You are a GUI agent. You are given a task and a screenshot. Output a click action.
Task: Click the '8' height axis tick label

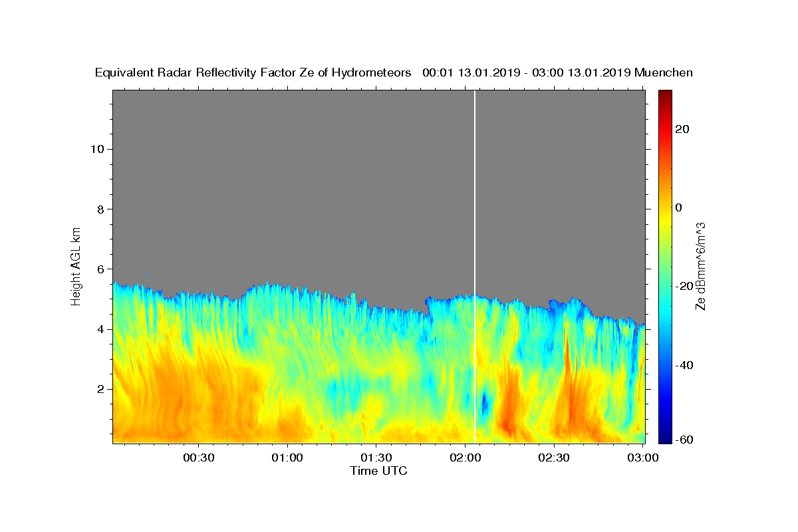(100, 209)
